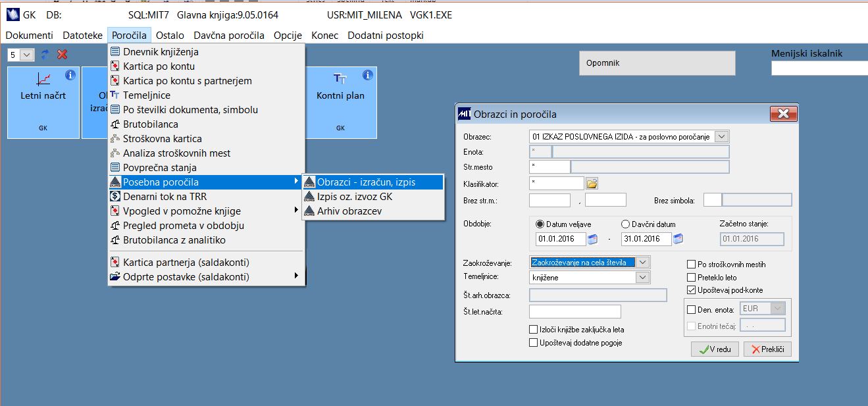Viewport: 868px width, 406px height.
Task: Click info icon on Letni načrt tile
Action: [70, 75]
